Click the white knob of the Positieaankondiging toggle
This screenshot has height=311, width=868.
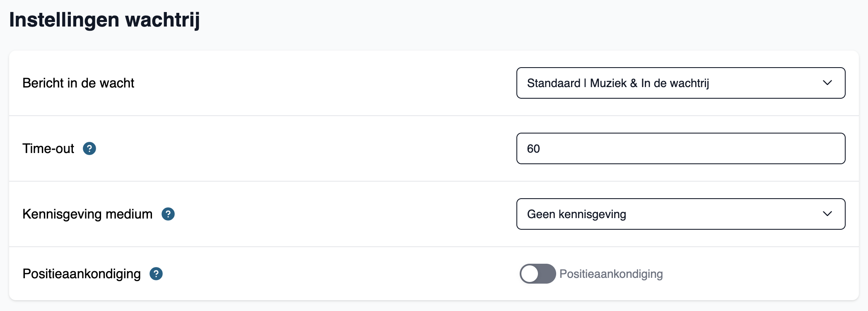coord(530,274)
